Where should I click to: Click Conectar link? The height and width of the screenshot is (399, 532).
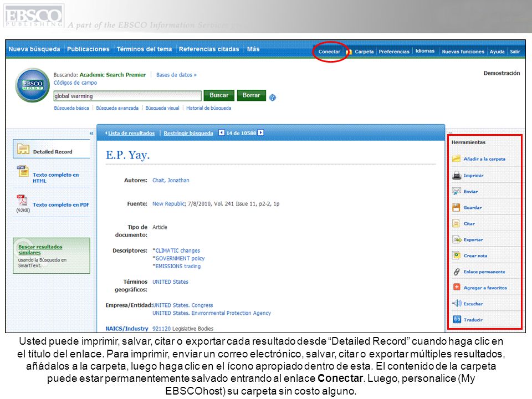point(329,52)
